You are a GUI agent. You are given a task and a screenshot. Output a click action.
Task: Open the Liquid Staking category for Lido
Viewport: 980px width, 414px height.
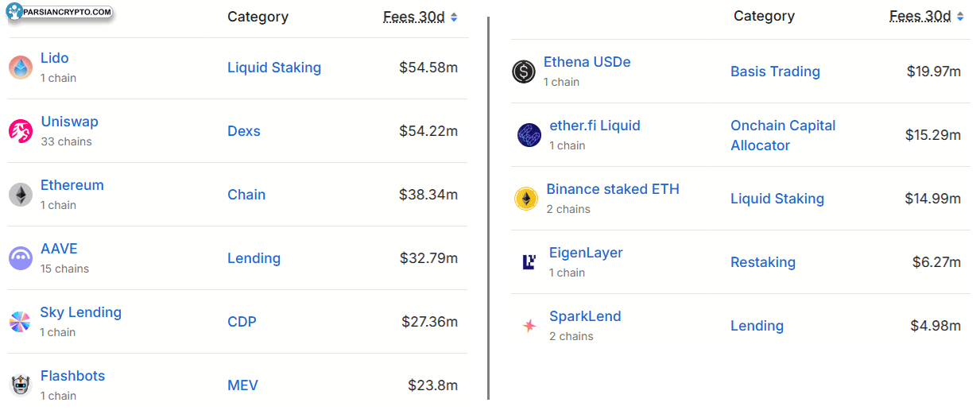(x=274, y=68)
